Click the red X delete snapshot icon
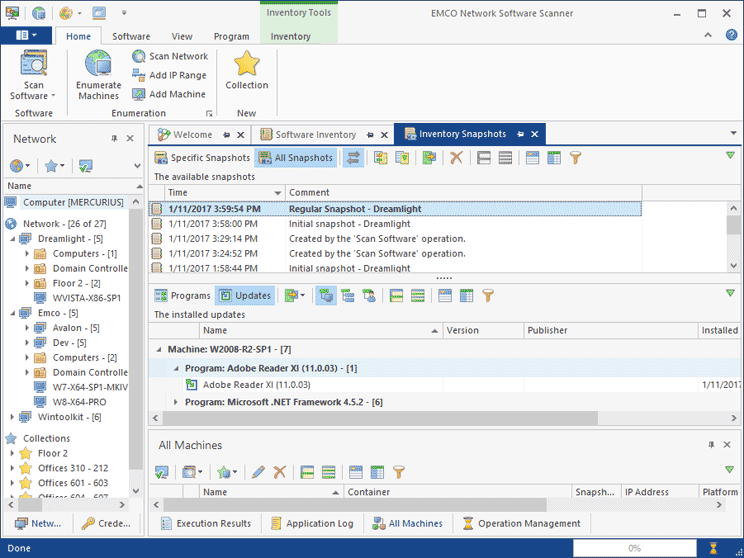744x558 pixels. (456, 158)
